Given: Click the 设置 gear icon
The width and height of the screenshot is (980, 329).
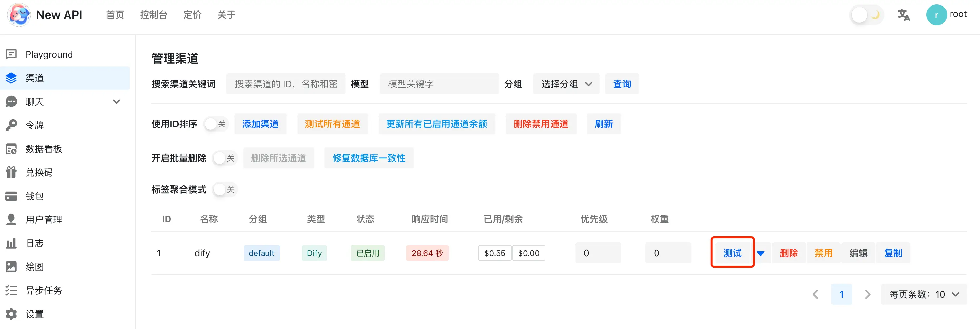Looking at the screenshot, I should (11, 314).
